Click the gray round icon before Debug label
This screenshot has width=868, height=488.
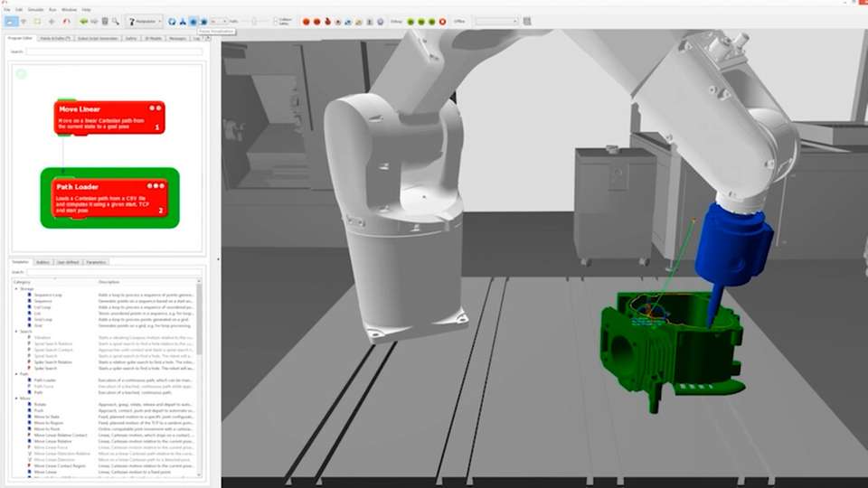click(381, 22)
